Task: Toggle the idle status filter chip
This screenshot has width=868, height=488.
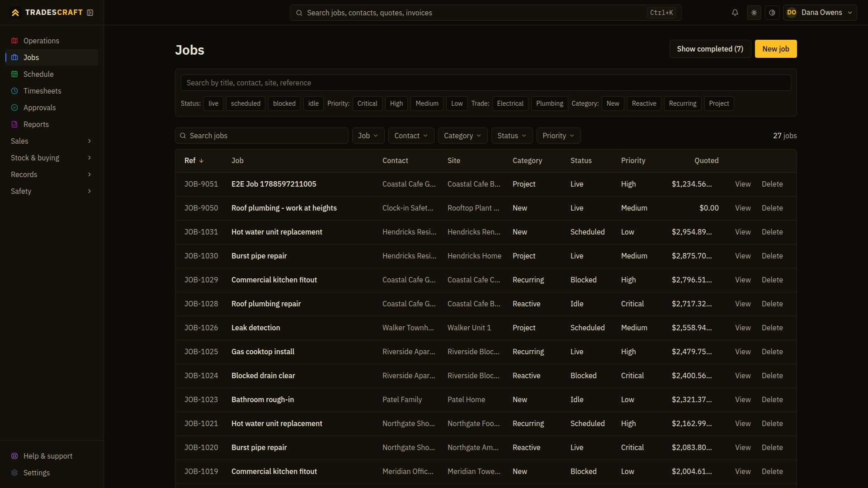Action: (x=313, y=103)
